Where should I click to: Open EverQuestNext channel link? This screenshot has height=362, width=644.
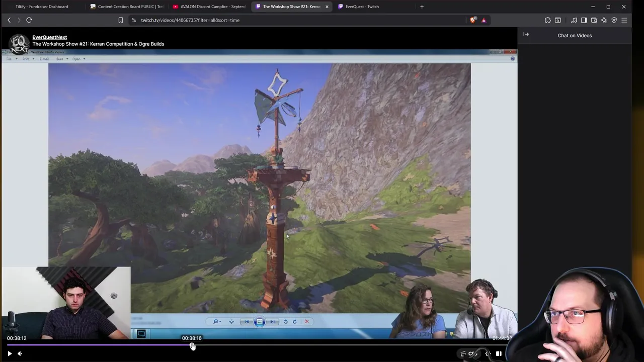[49, 37]
